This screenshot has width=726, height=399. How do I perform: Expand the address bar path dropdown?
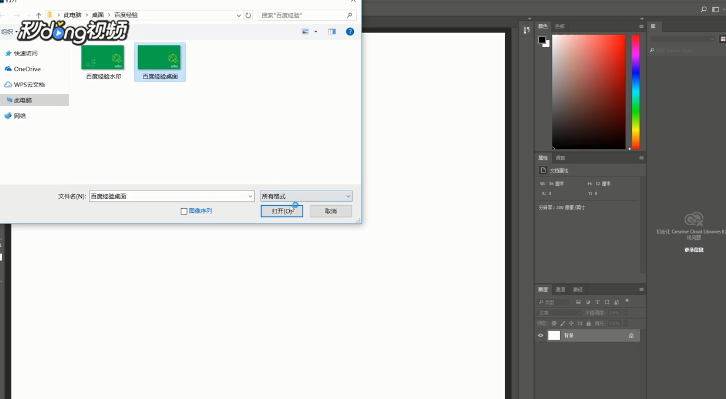(x=238, y=15)
